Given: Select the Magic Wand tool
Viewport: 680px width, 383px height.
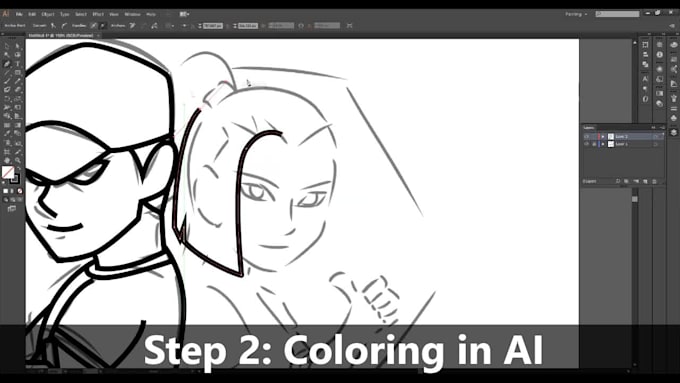Looking at the screenshot, I should tap(7, 55).
